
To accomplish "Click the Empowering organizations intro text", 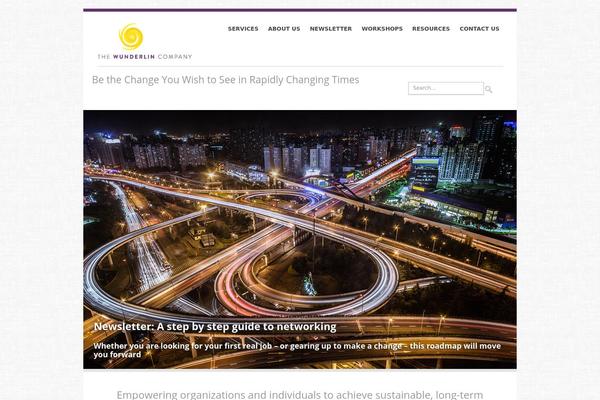I will [x=300, y=395].
